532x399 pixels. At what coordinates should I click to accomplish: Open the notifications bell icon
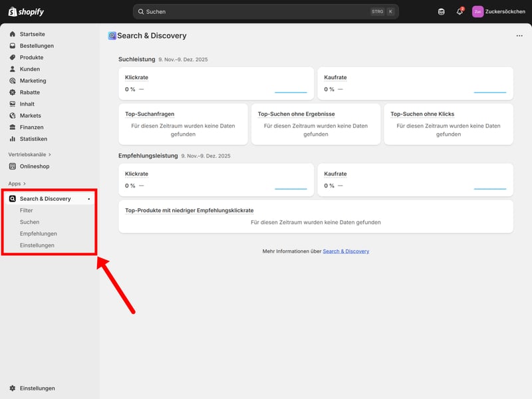click(460, 11)
